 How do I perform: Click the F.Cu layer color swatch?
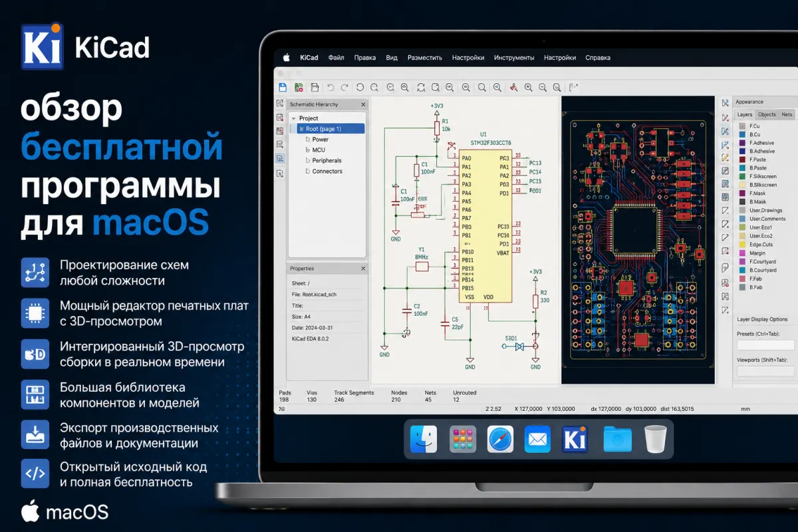742,126
